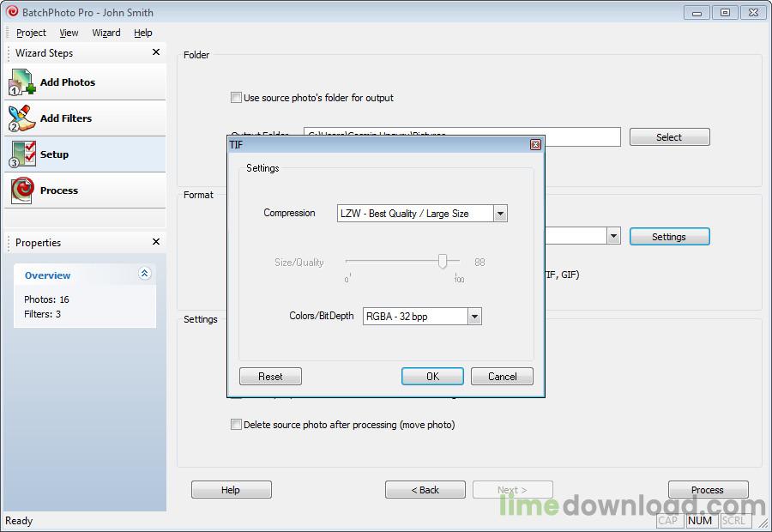This screenshot has width=772, height=532.
Task: Click the Setup checklist icon
Action: pos(21,154)
